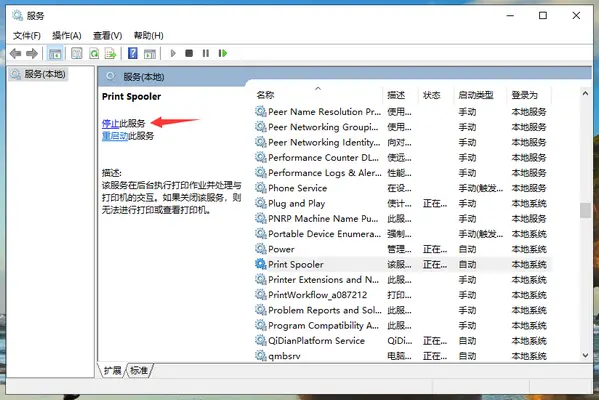Open the 查看(V) menu
599x400 pixels.
point(107,36)
